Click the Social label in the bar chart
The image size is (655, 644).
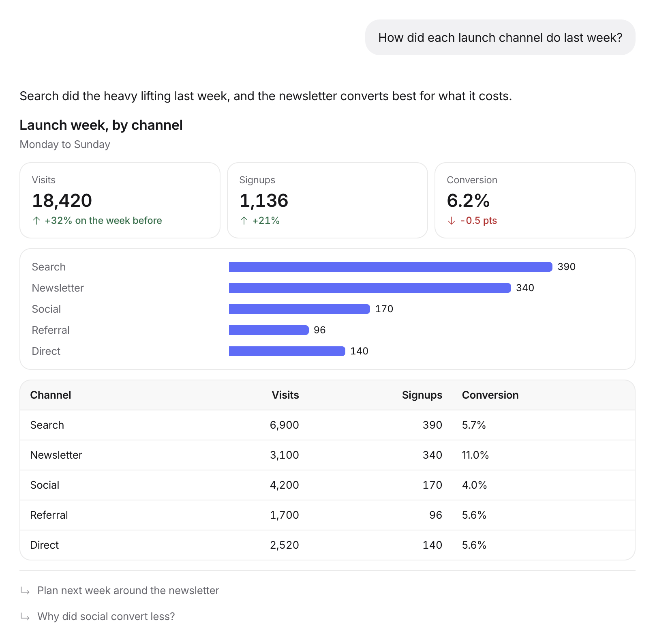47,309
